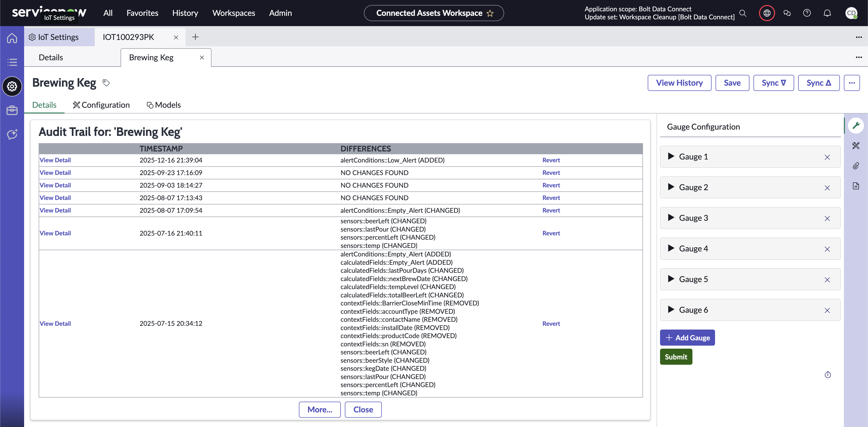The width and height of the screenshot is (868, 427).
Task: Revert the 2025-07-16 21:40:11 entry
Action: [551, 233]
